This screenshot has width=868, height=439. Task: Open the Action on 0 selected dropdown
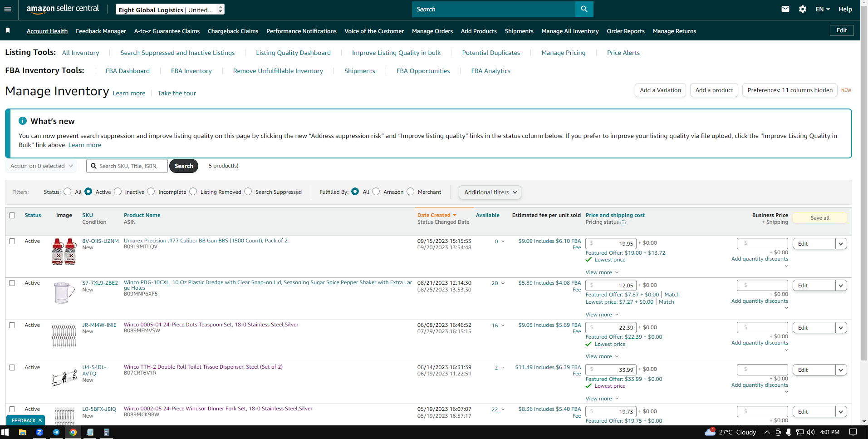41,166
